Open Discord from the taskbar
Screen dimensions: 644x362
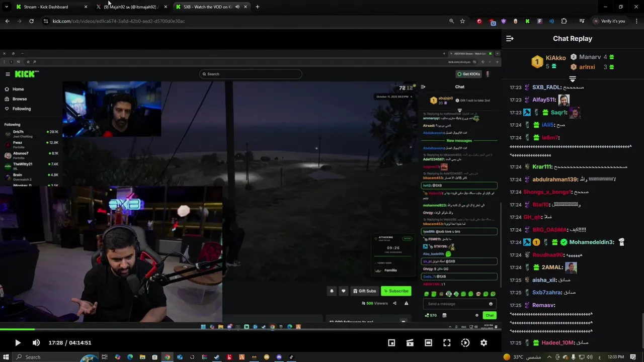click(x=279, y=357)
